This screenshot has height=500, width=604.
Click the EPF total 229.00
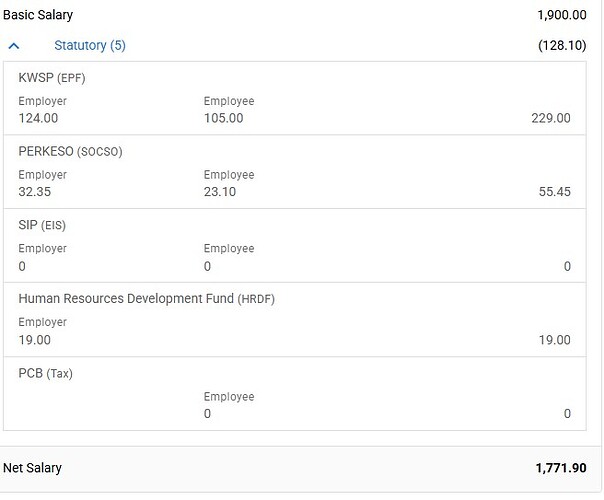click(x=551, y=118)
